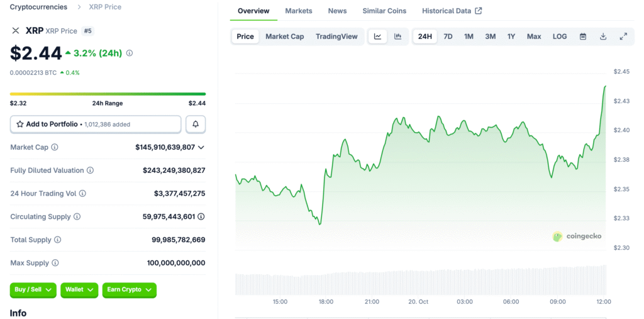Switch chart to Market Cap view
Screen dimensions: 644x319
[x=284, y=36]
